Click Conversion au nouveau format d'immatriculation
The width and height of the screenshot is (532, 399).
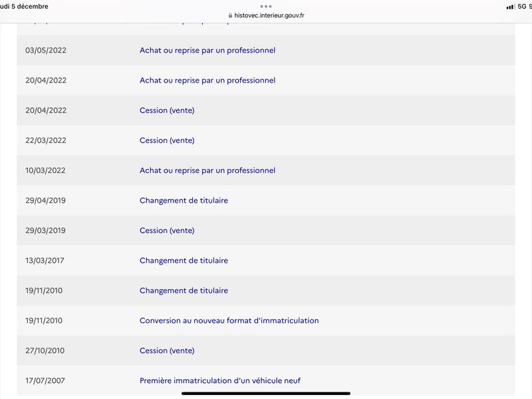tap(229, 321)
